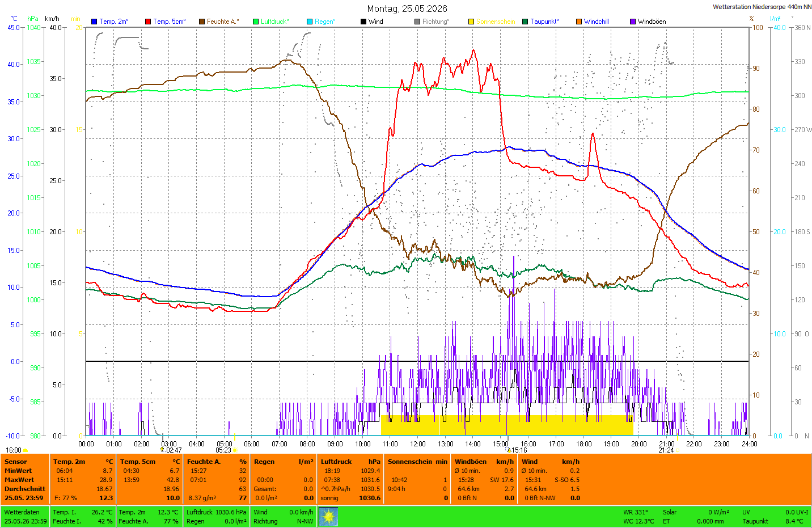Select the orange Windchill legend swatch
812x528 pixels.
pyautogui.click(x=579, y=22)
